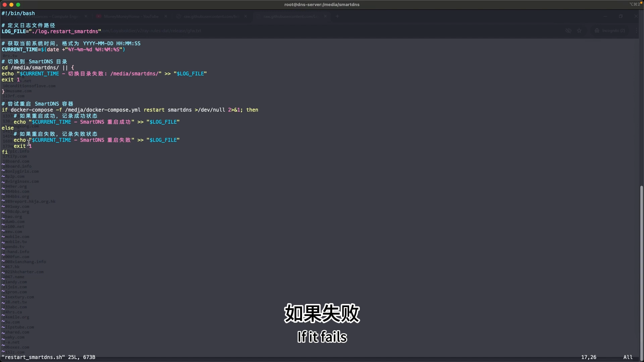Click the cd /media/smartdns/ command line

tap(38, 68)
